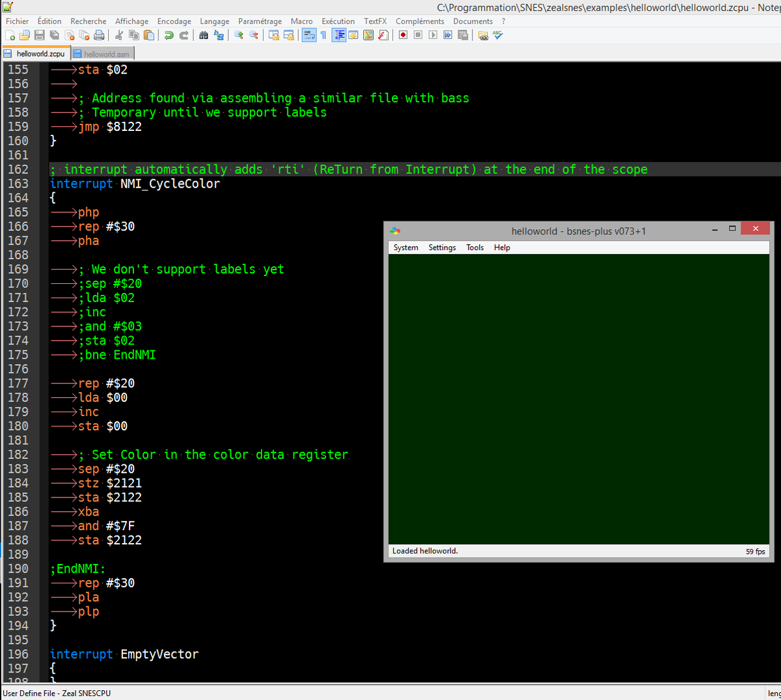The height and width of the screenshot is (700, 781).
Task: Switch to the helloworld.zcpu tab
Action: point(35,54)
